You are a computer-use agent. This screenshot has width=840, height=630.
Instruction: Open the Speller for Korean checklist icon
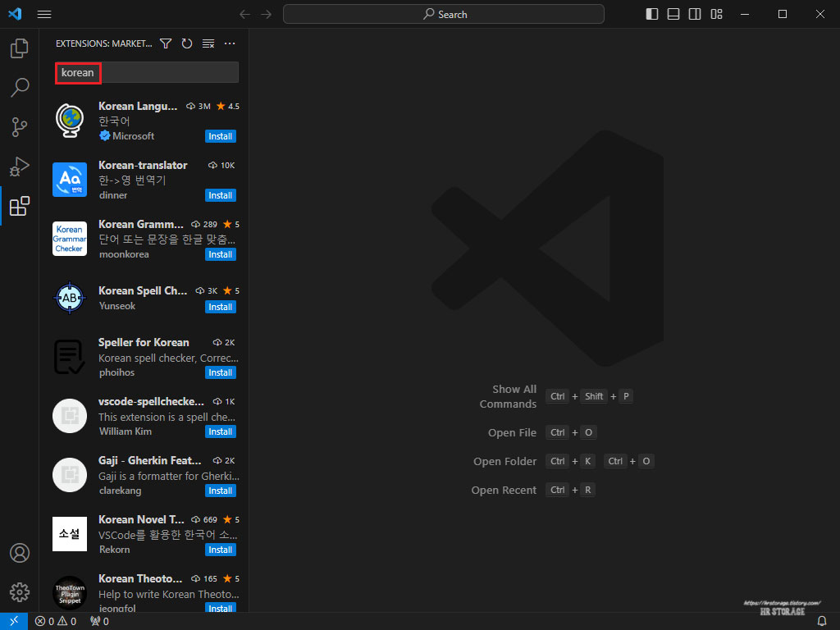point(70,357)
